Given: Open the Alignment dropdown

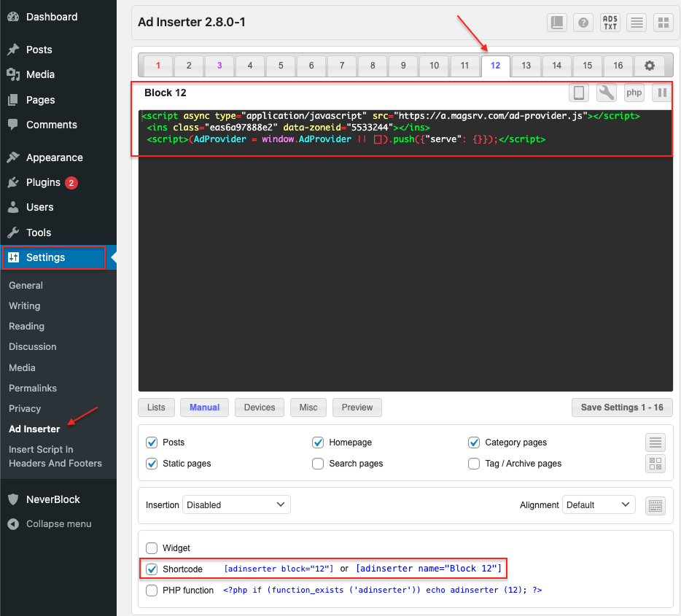Looking at the screenshot, I should point(598,504).
